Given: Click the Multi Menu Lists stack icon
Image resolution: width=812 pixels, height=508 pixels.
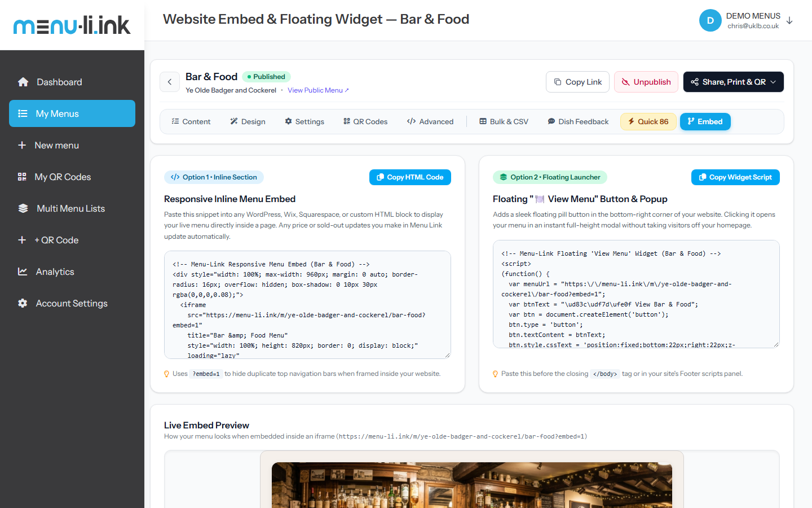Looking at the screenshot, I should click(23, 208).
